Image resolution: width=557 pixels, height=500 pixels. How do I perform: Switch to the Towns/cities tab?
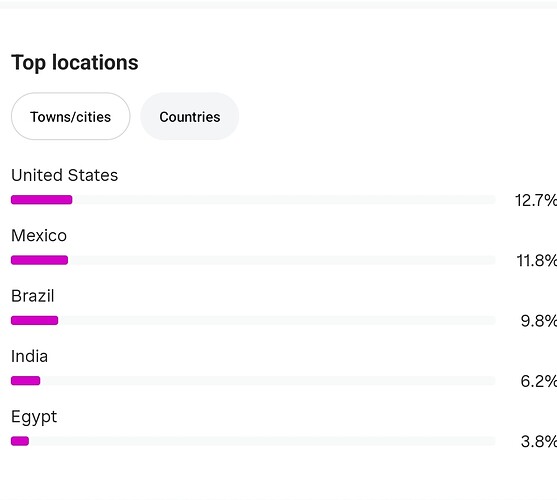(71, 116)
